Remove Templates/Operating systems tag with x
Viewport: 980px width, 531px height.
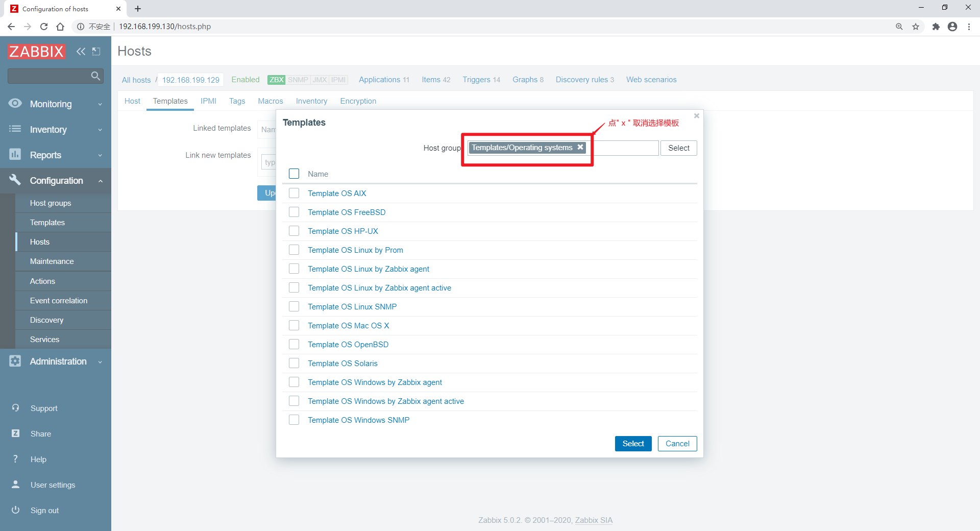pyautogui.click(x=580, y=147)
